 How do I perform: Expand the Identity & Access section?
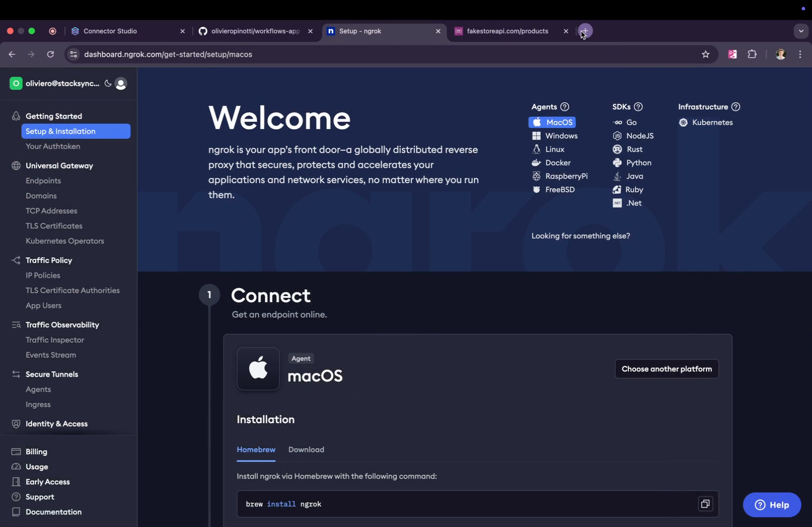point(57,424)
